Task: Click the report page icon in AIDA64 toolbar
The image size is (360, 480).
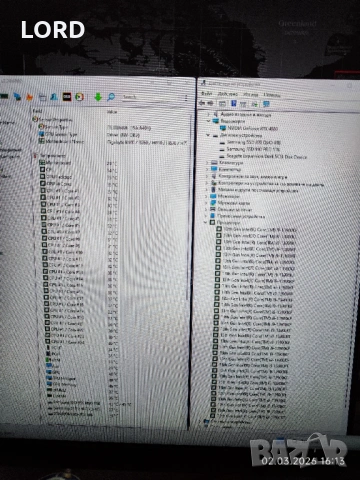Action: [x=42, y=97]
